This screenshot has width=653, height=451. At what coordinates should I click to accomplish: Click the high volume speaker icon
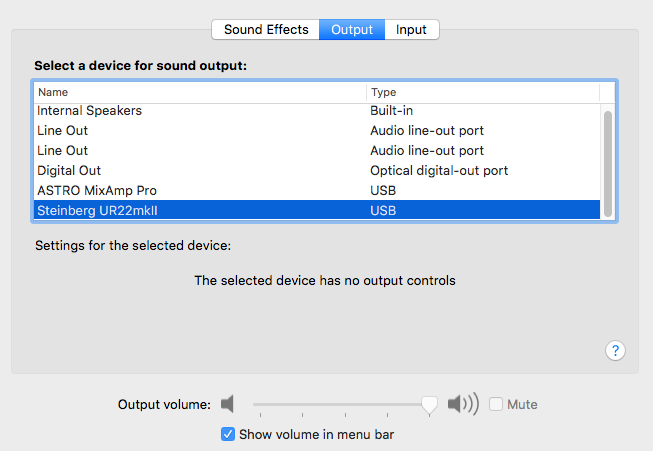pyautogui.click(x=463, y=404)
